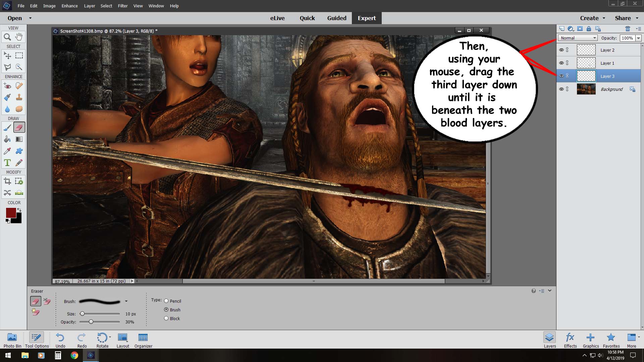Image resolution: width=644 pixels, height=362 pixels.
Task: Expand the Create dropdown
Action: (604, 18)
